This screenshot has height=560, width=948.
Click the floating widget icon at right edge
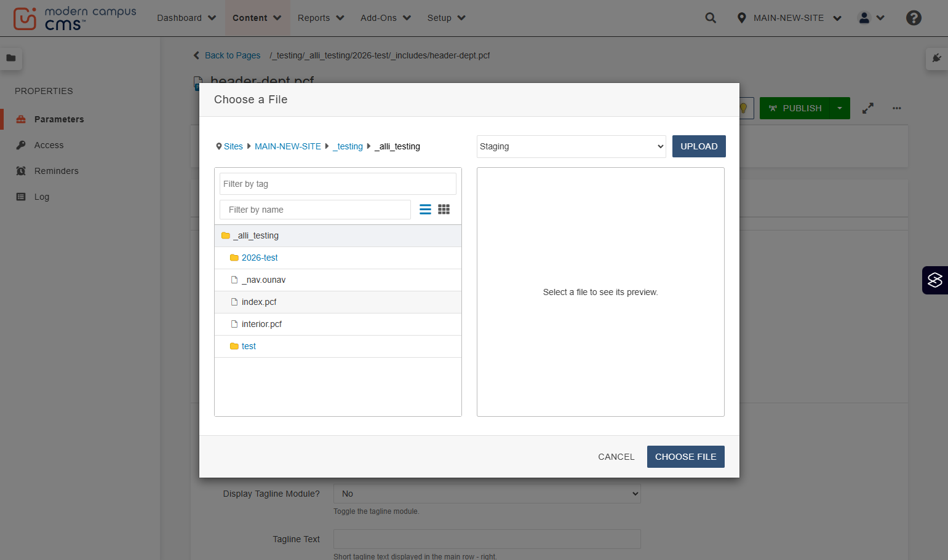(x=935, y=280)
